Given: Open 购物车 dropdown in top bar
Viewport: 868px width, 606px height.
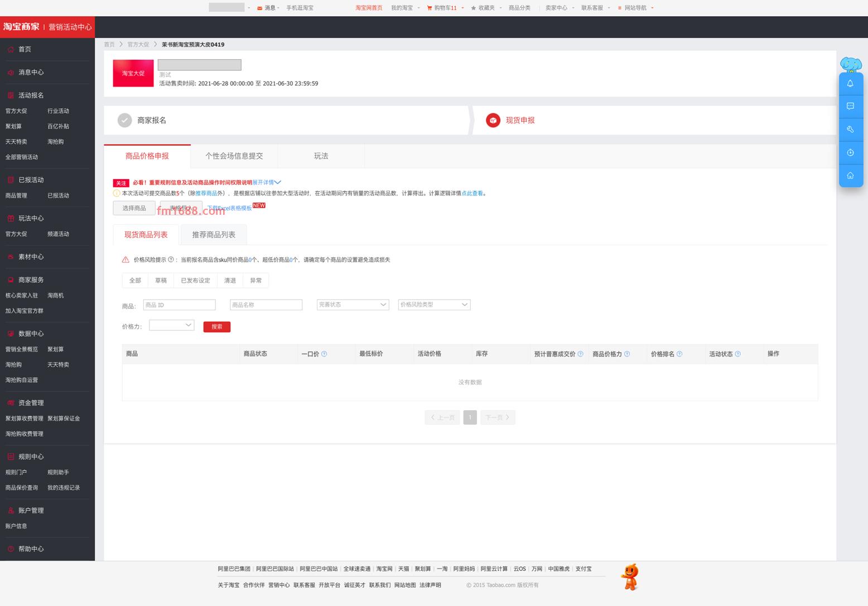Looking at the screenshot, I should click(x=446, y=8).
